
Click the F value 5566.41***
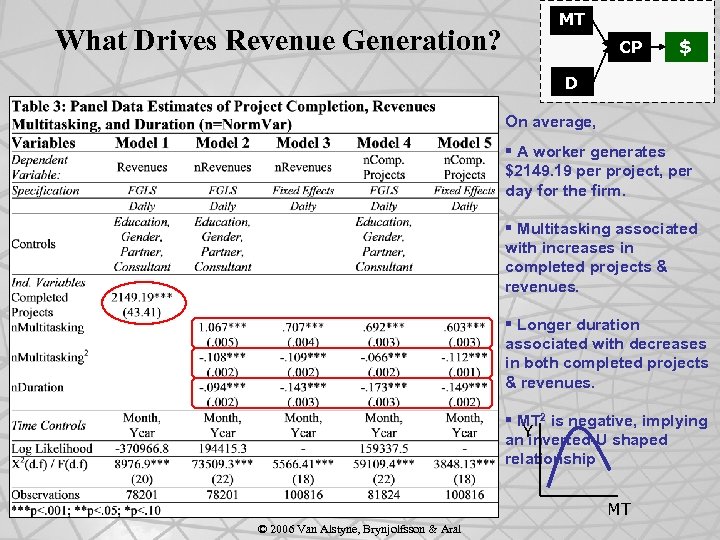pos(303,464)
